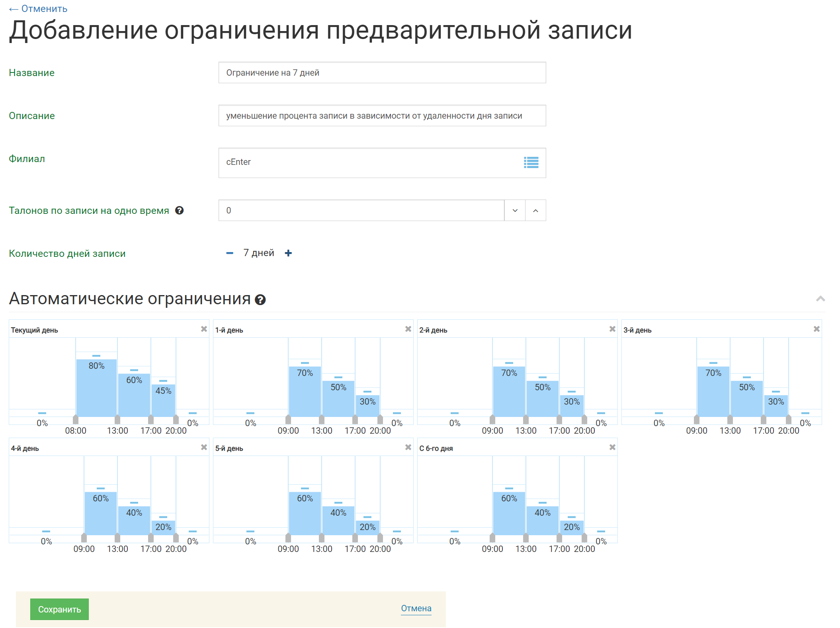Focus the Название input field

pos(382,72)
